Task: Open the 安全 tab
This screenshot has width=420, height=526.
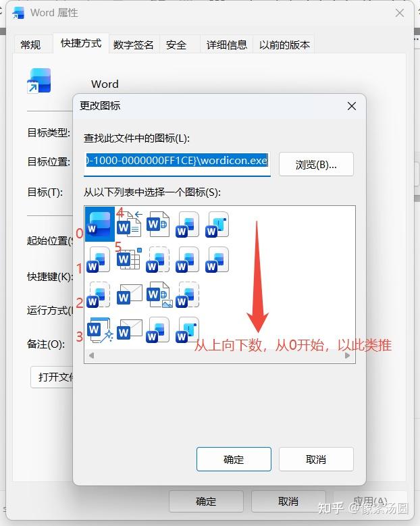Action: pyautogui.click(x=176, y=45)
